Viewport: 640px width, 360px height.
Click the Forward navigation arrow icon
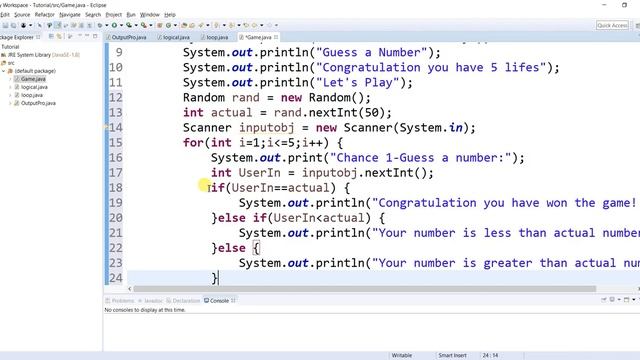pos(254,25)
